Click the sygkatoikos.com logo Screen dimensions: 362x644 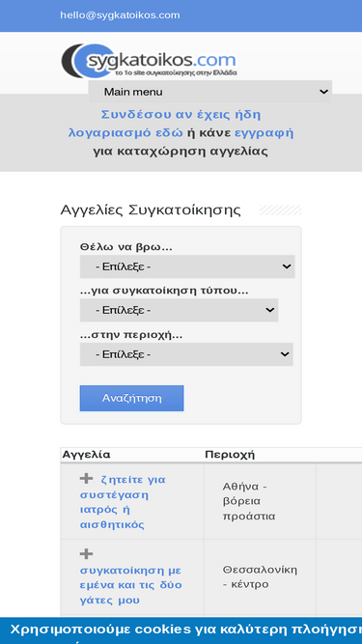pyautogui.click(x=149, y=61)
